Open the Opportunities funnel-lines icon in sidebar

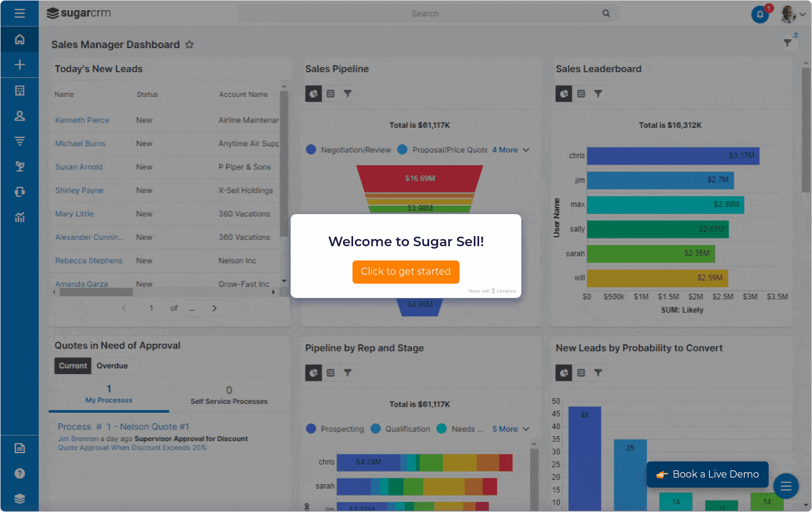pyautogui.click(x=20, y=141)
